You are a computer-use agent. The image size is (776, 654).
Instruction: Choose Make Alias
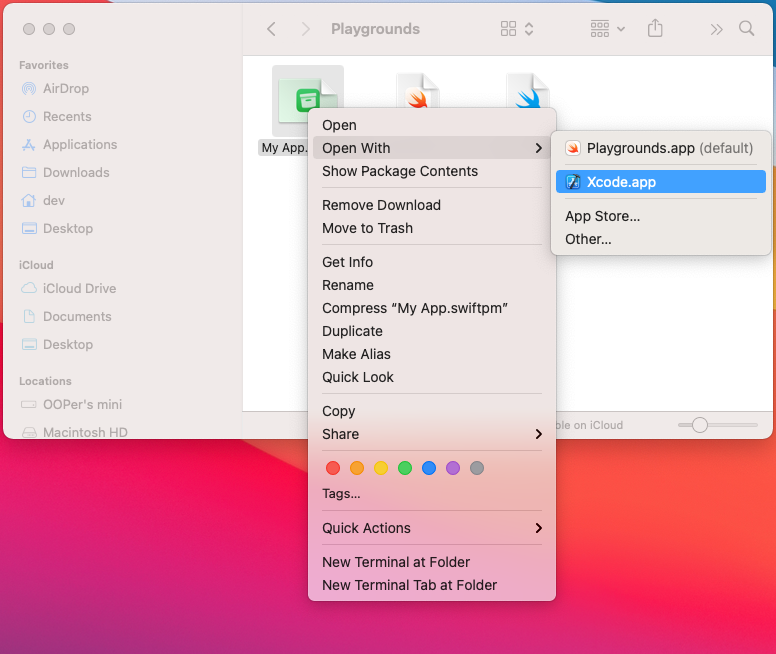tap(432, 354)
